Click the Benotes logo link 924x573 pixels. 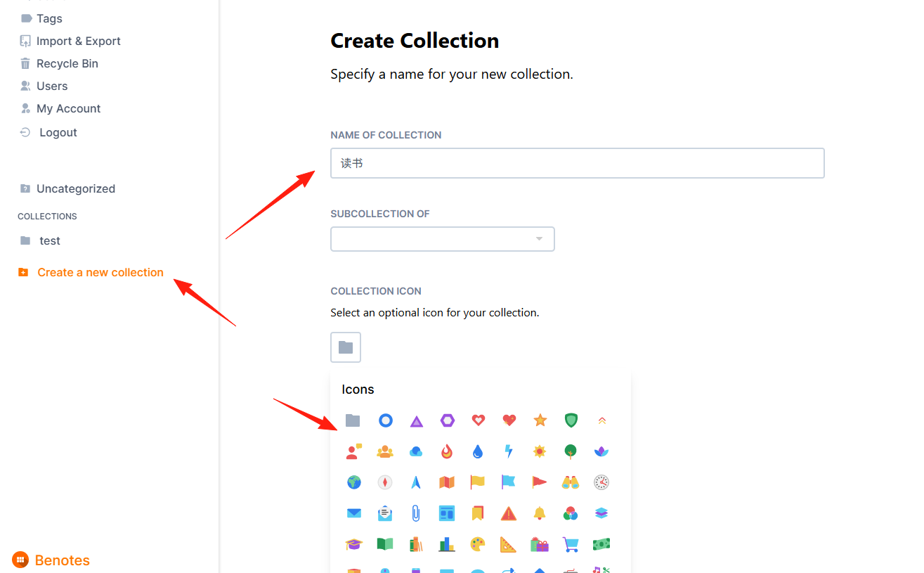pyautogui.click(x=51, y=560)
